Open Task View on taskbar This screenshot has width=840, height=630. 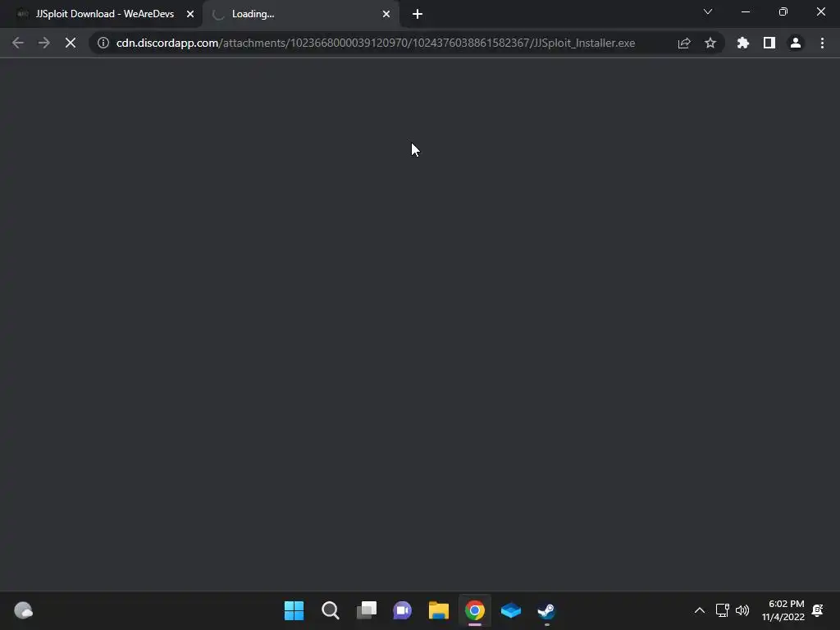tap(367, 610)
